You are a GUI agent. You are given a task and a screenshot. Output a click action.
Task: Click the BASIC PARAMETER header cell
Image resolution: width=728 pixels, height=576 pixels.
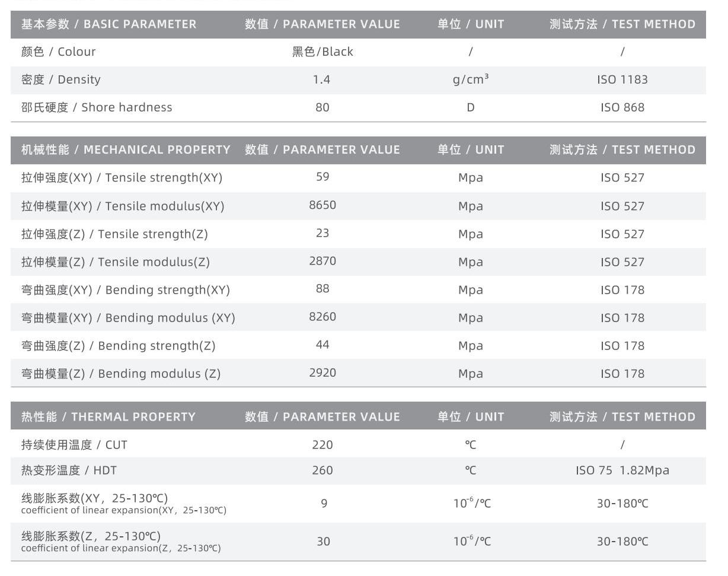pyautogui.click(x=108, y=24)
